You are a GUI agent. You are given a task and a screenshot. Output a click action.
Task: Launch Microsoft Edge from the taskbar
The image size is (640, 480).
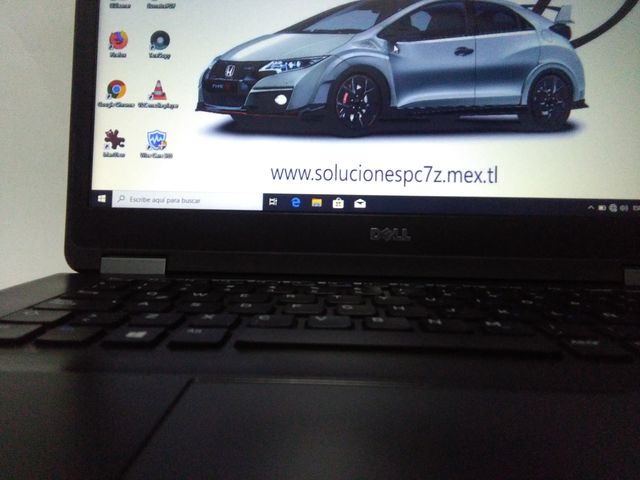point(296,202)
